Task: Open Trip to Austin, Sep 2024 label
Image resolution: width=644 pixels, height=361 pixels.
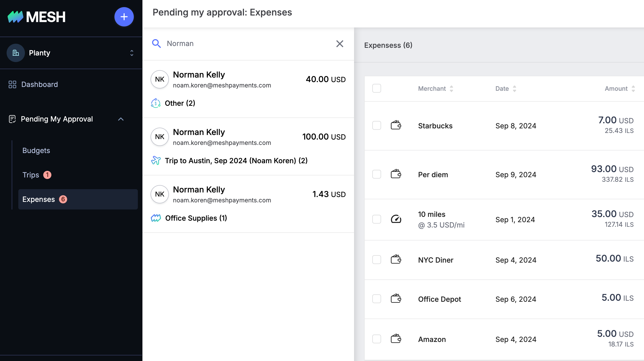Action: tap(236, 161)
